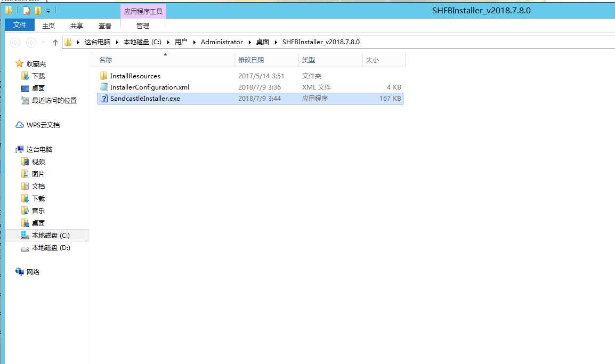The height and width of the screenshot is (364, 615).
Task: Sort by the 类型 column header
Action: click(x=330, y=60)
